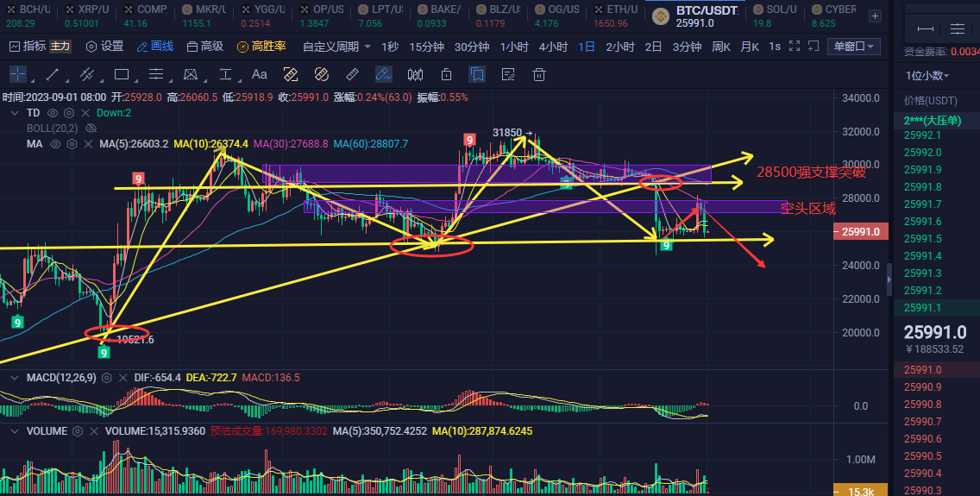Add a new symbol tab with plus button
980x496 pixels.
[876, 16]
